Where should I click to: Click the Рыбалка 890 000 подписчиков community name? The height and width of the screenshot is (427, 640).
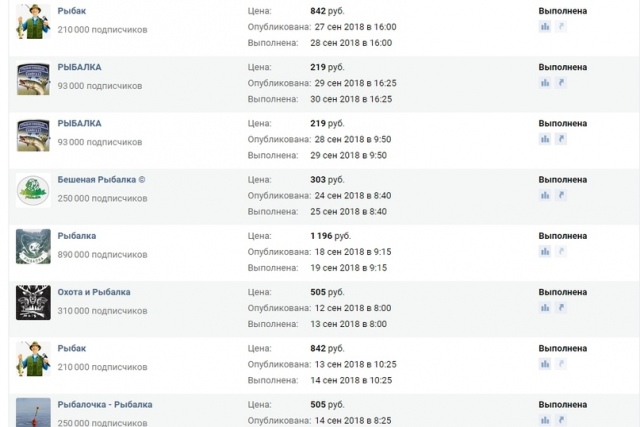coord(77,236)
